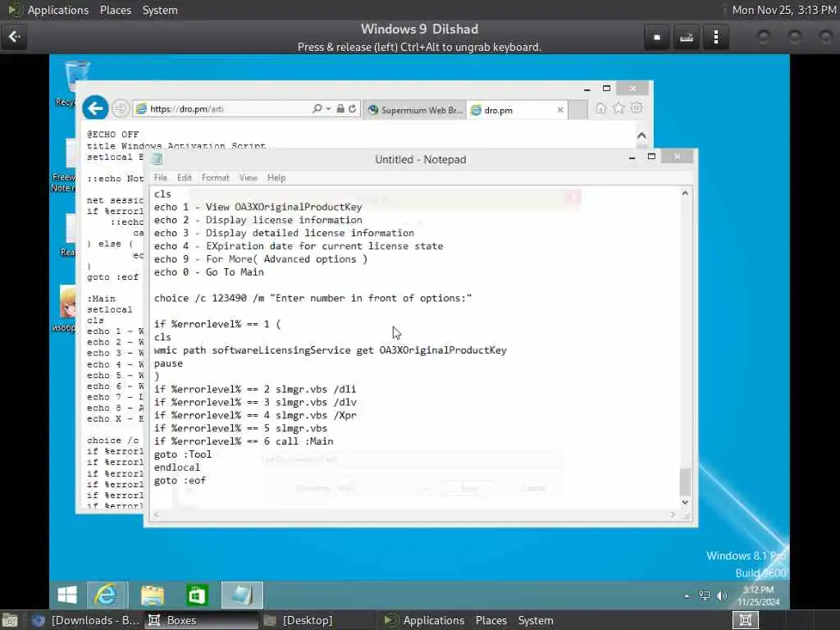Open the bottom panel System menu
This screenshot has width=840, height=630.
tap(535, 620)
